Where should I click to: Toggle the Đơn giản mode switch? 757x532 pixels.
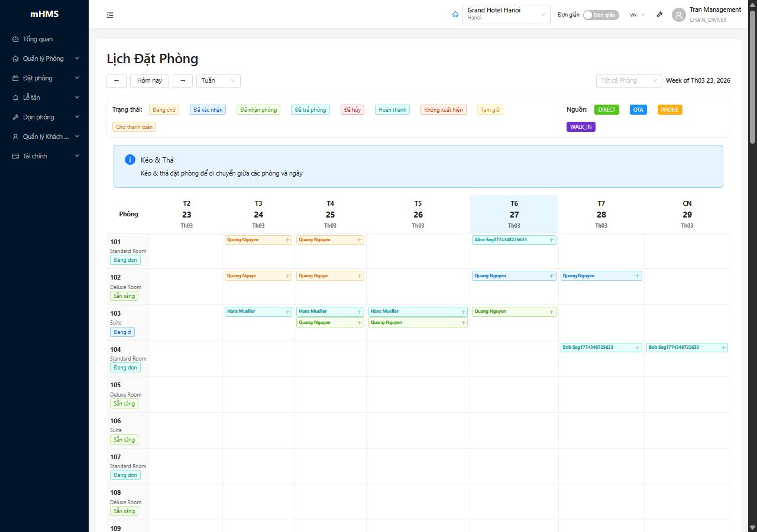click(x=601, y=15)
